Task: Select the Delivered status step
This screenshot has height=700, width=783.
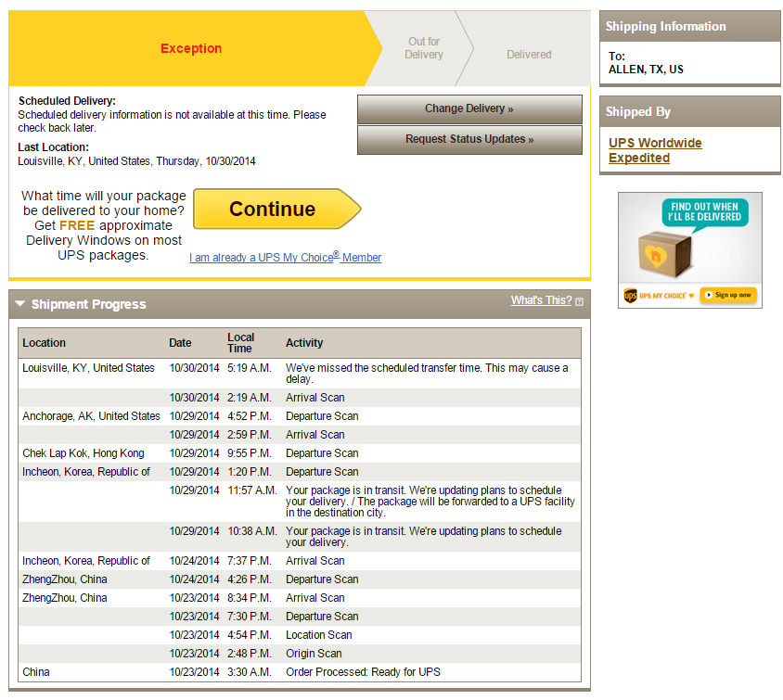Action: (x=529, y=55)
